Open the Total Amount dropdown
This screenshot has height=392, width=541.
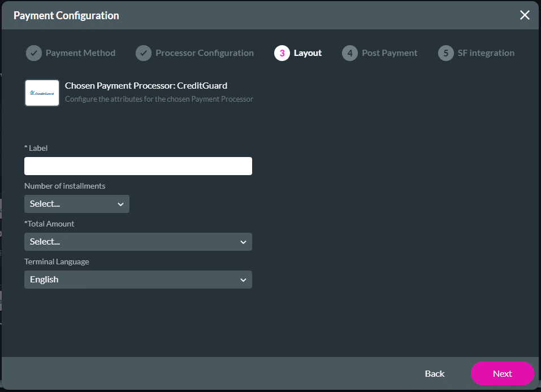[138, 242]
